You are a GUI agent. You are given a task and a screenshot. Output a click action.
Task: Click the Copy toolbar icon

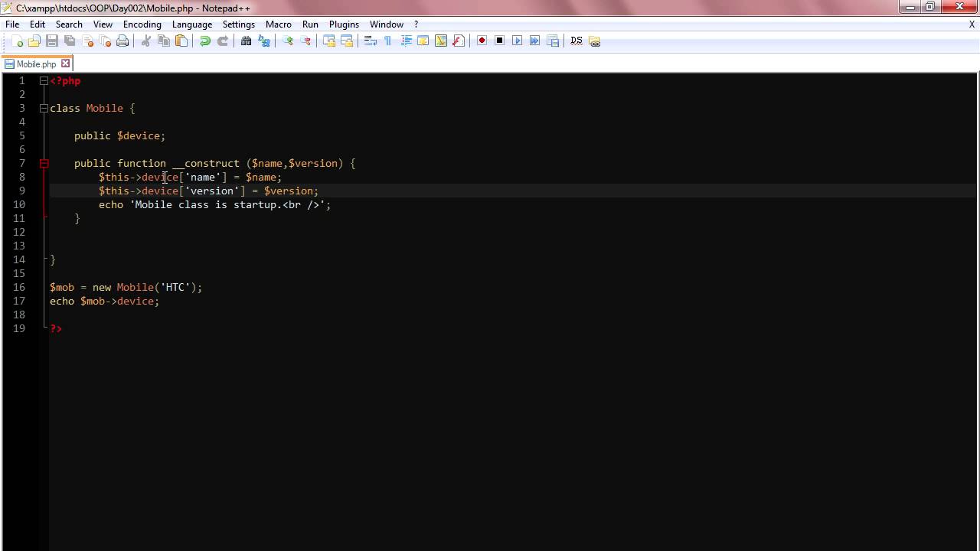[164, 41]
